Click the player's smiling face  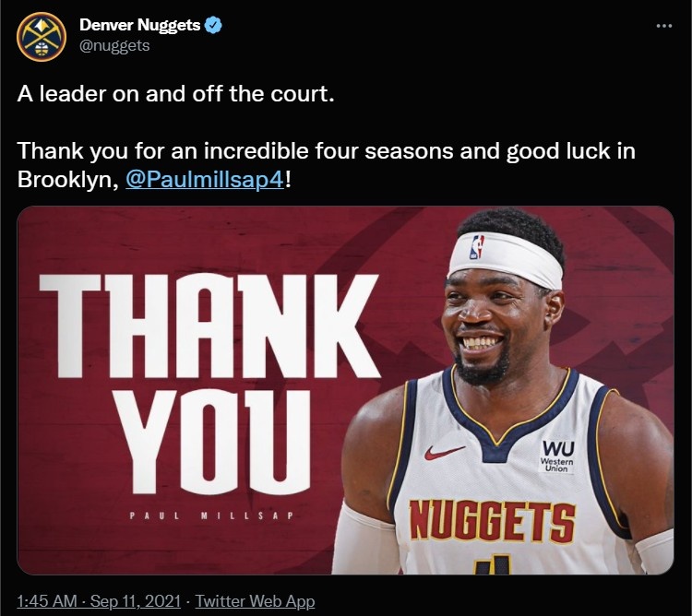click(x=490, y=326)
